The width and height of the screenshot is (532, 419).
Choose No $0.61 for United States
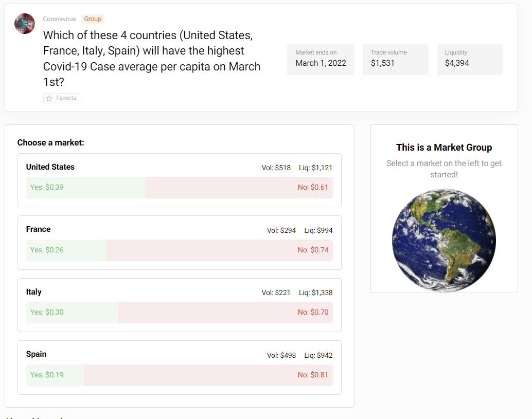(x=312, y=187)
